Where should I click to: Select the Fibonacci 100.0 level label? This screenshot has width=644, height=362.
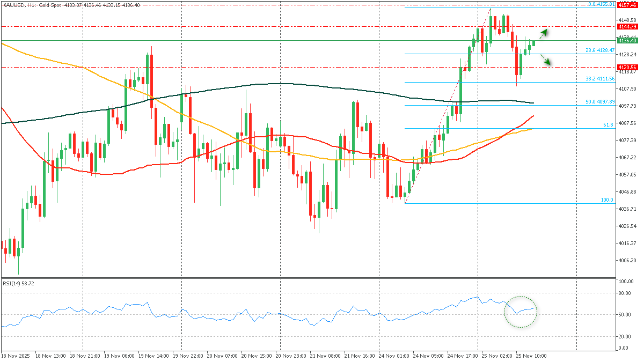pyautogui.click(x=606, y=200)
